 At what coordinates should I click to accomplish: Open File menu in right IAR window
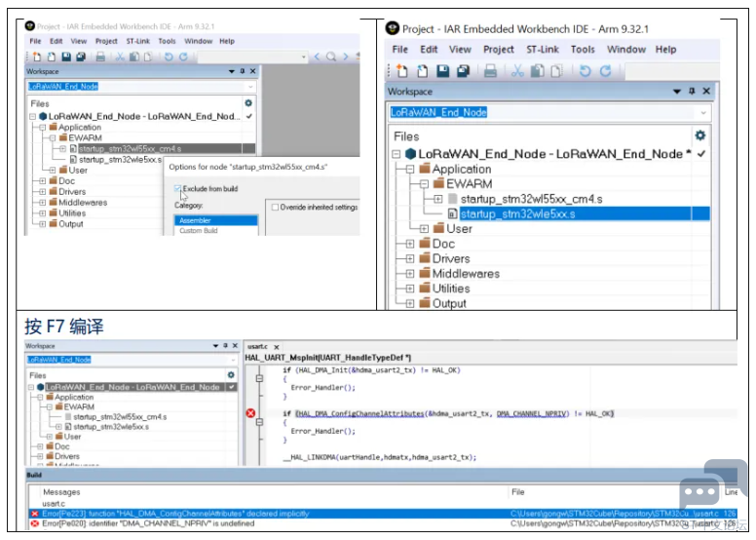click(399, 49)
